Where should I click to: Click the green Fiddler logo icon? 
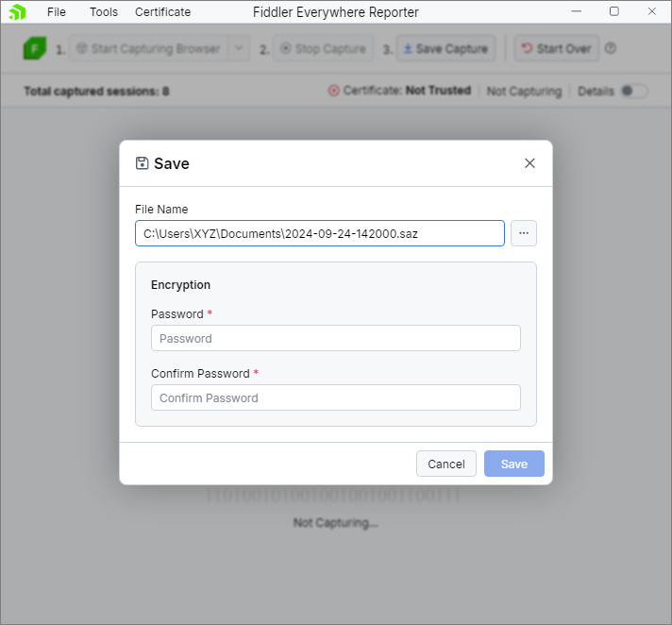pyautogui.click(x=35, y=48)
